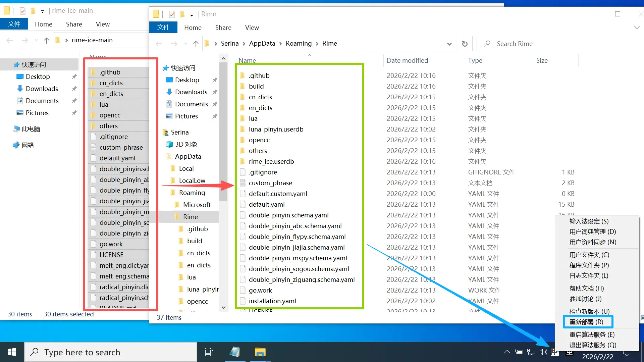Screen dimensions: 644x362
Task: Select Roaming in the navigation tree
Action: tap(192, 193)
